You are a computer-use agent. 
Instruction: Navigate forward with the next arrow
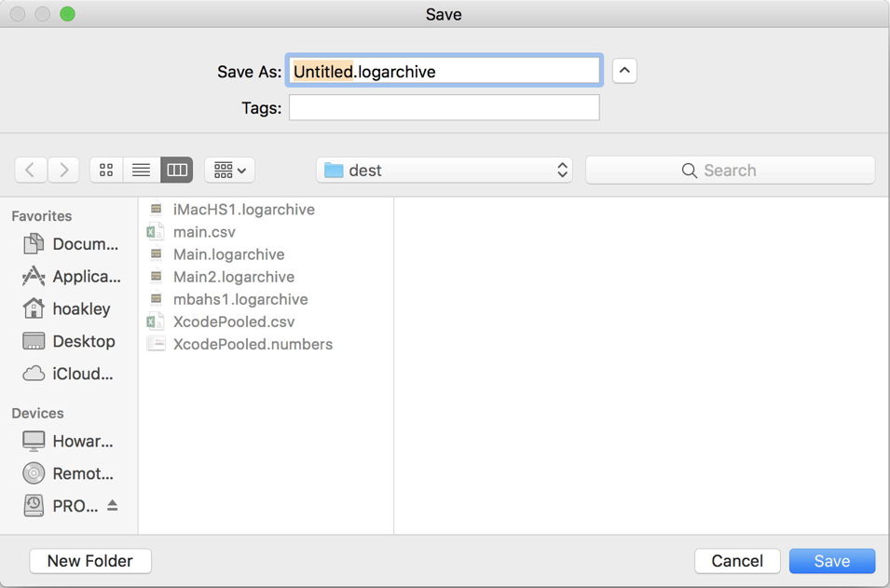[x=62, y=170]
